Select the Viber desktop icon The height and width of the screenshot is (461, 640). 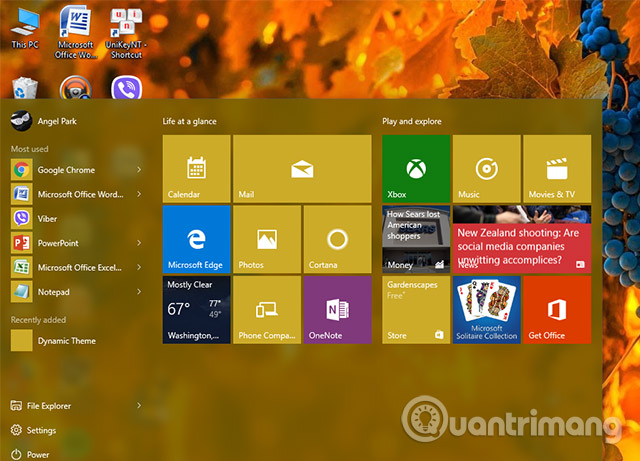point(127,87)
